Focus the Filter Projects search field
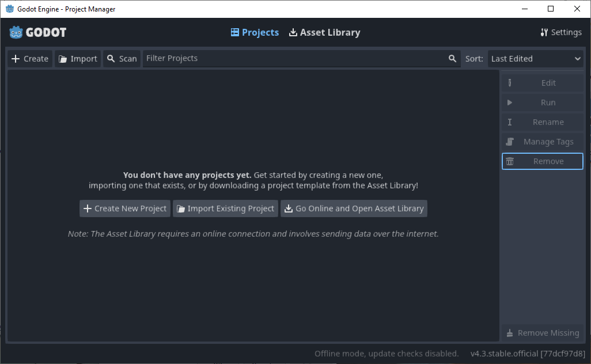591x364 pixels. click(x=301, y=59)
